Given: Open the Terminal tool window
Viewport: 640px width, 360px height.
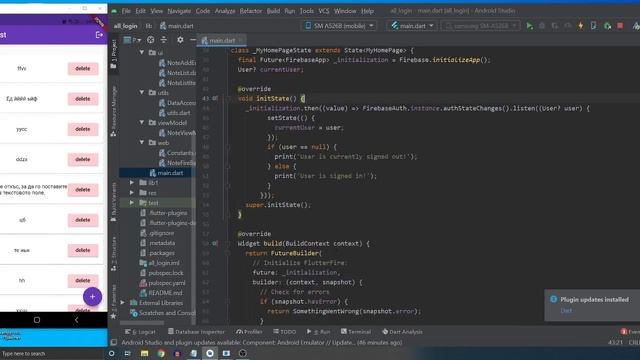Looking at the screenshot, I should coord(356,332).
